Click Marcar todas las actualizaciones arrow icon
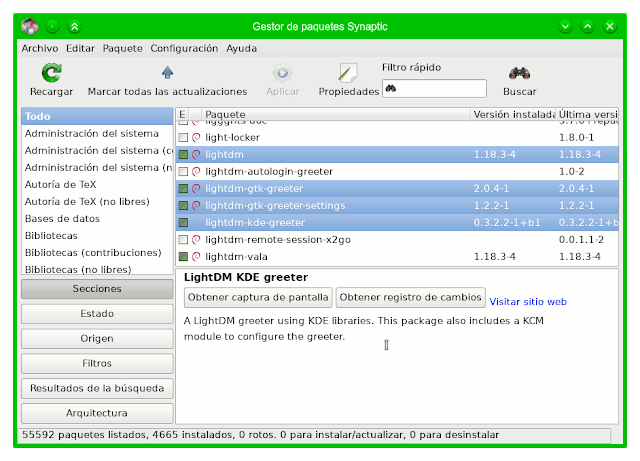Image resolution: width=640 pixels, height=461 pixels. [167, 73]
